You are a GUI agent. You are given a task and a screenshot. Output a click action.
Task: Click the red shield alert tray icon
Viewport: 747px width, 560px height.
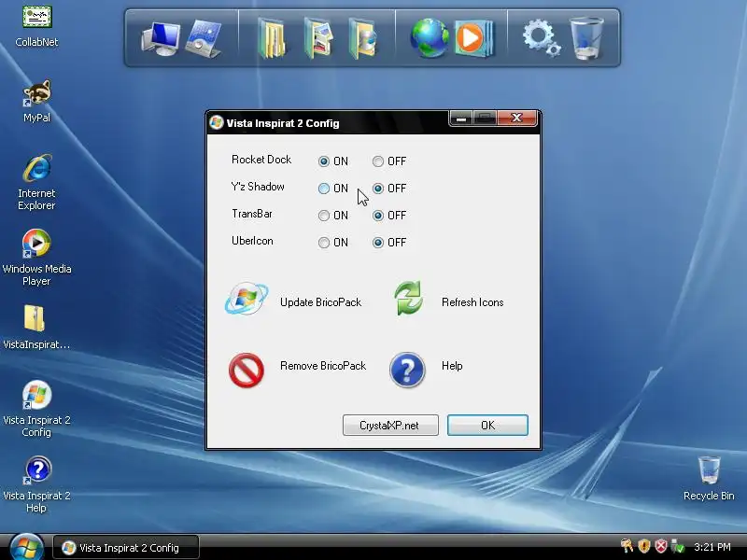coord(661,546)
